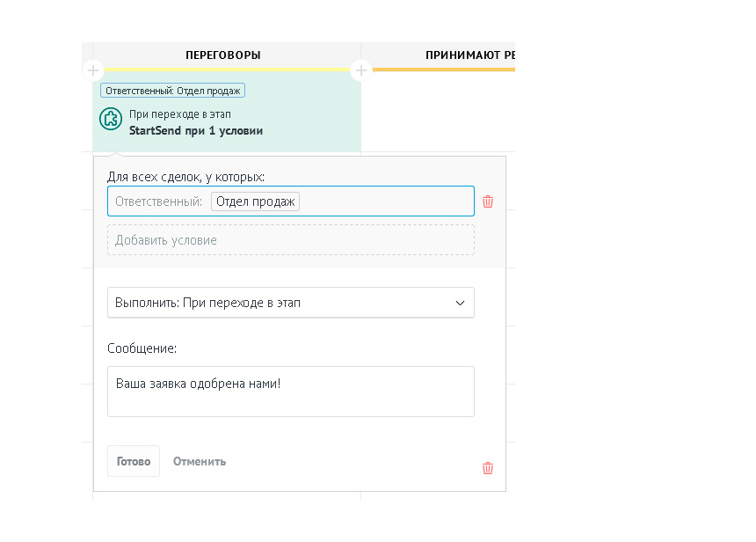Click the chevron arrow on Выполнить dropdown
This screenshot has width=756, height=542.
460,303
